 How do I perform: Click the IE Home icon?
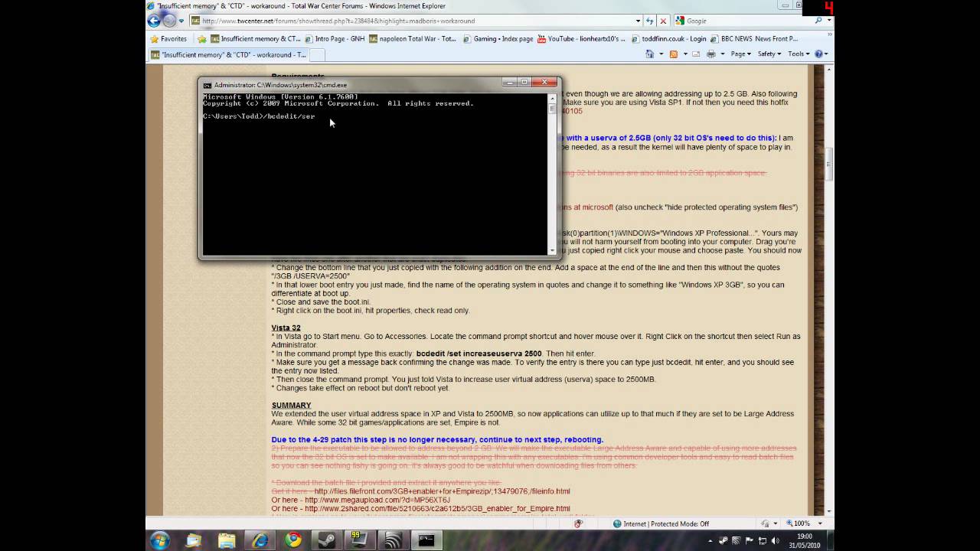pos(650,54)
